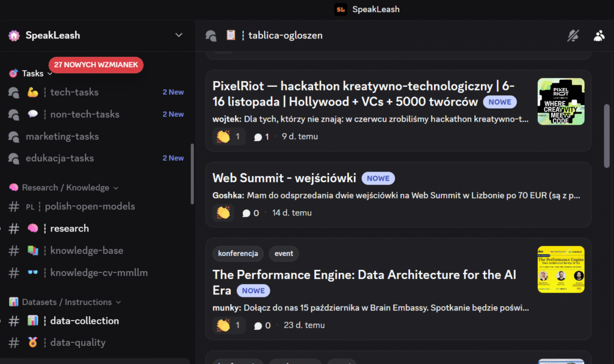Image resolution: width=614 pixels, height=364 pixels.
Task: Open the tech-tasks channel
Action: click(74, 92)
